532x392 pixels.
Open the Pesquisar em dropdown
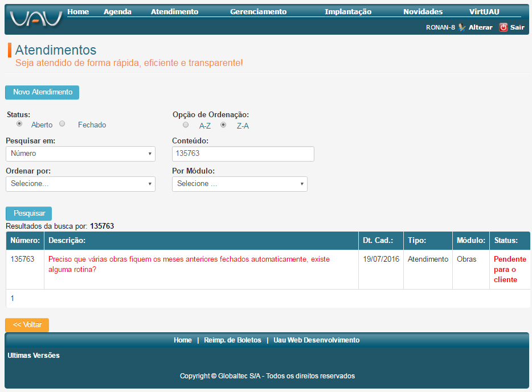80,154
